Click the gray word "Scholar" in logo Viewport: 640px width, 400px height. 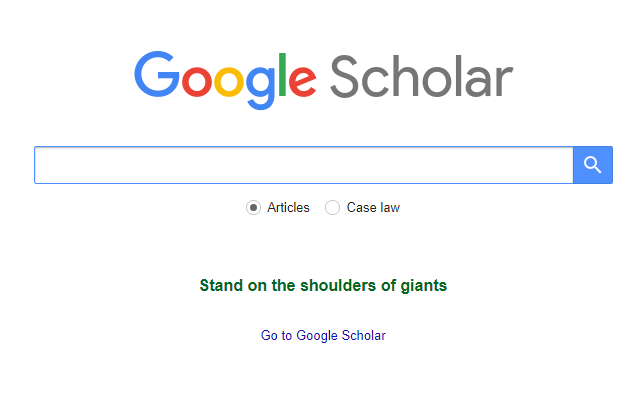(x=421, y=78)
